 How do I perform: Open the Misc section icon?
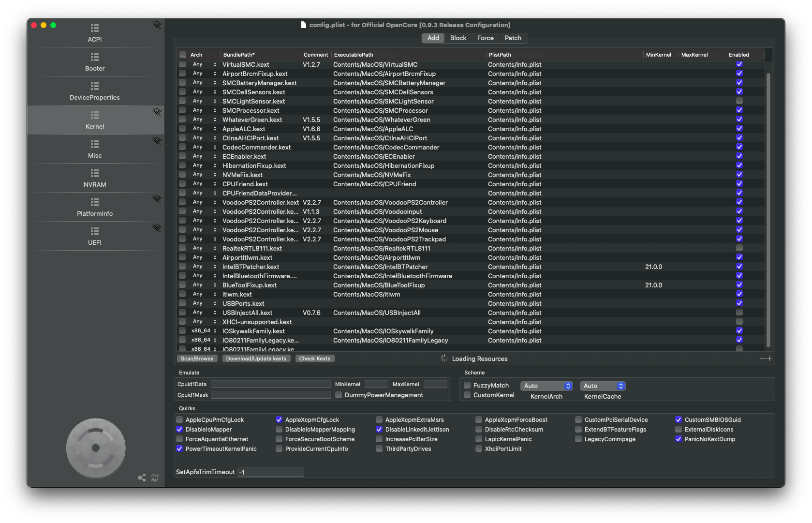coord(95,144)
